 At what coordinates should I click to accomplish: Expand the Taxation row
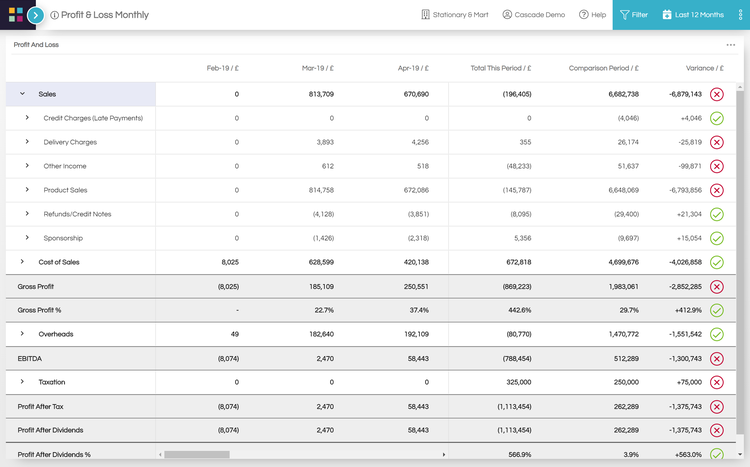[x=22, y=382]
